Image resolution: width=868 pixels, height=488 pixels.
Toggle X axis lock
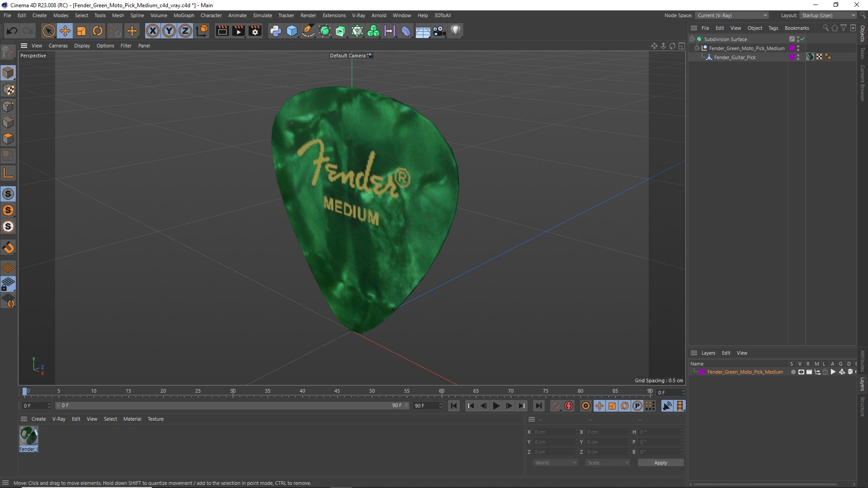point(153,31)
